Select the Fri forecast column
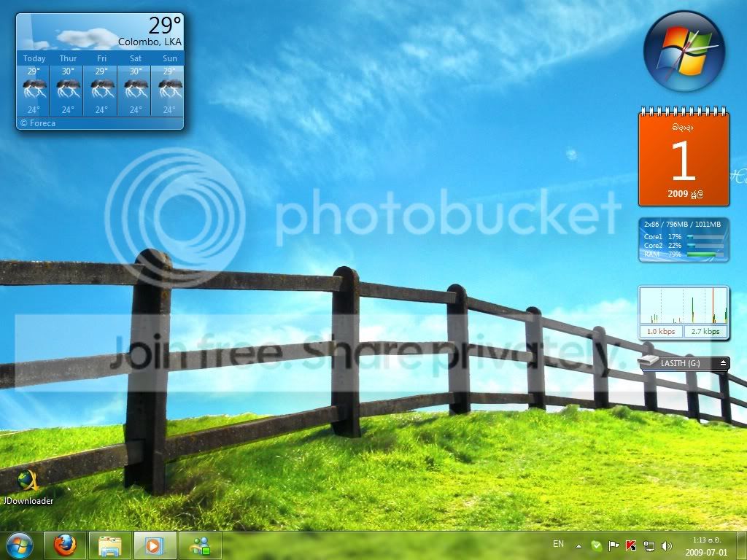Viewport: 747px width, 560px height. (101, 85)
